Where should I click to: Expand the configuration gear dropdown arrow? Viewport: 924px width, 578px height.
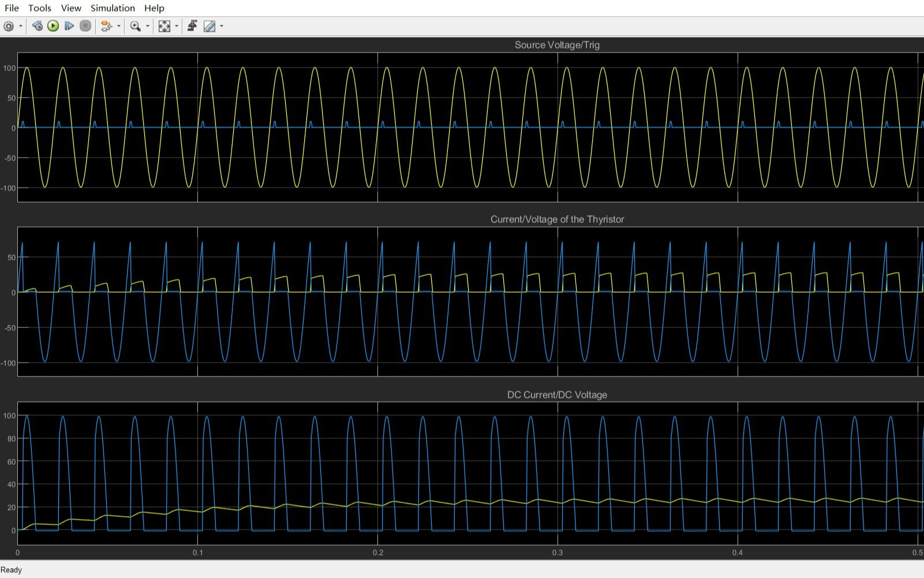(x=21, y=26)
